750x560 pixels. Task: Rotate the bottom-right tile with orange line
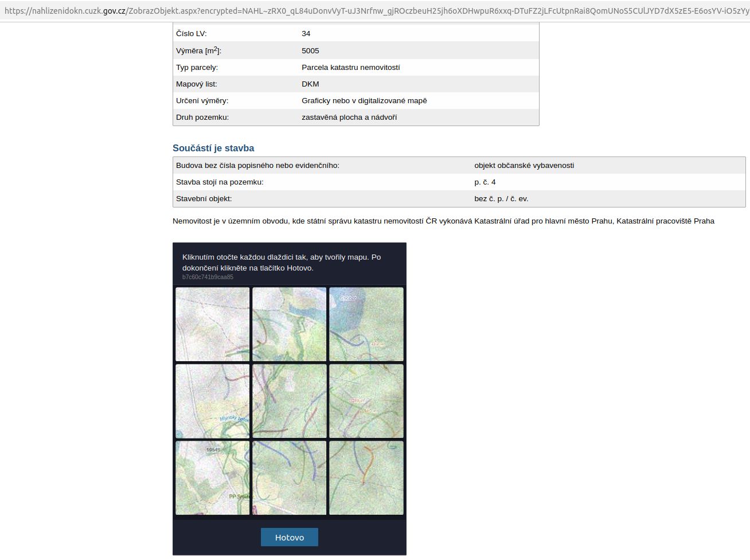[x=366, y=478]
